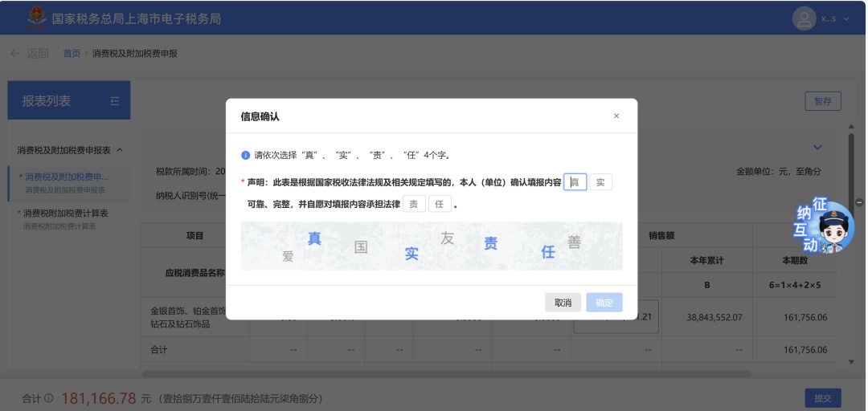Go to 首页 in the breadcrumb
This screenshot has width=868, height=411.
pos(72,54)
